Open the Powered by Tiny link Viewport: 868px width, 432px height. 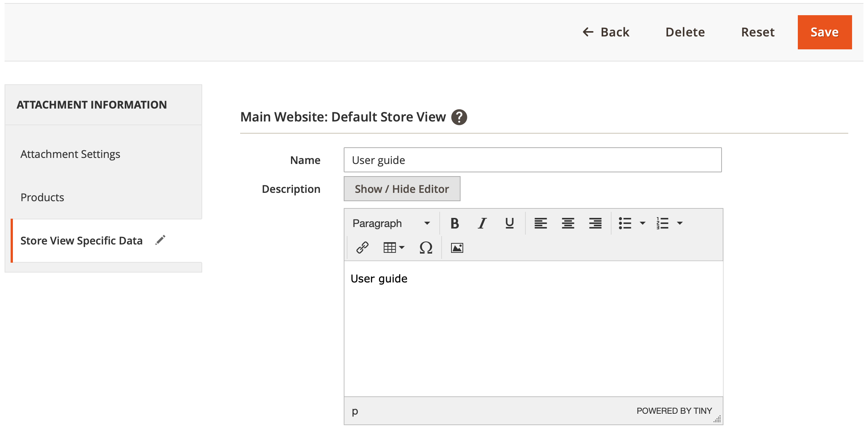(x=674, y=411)
